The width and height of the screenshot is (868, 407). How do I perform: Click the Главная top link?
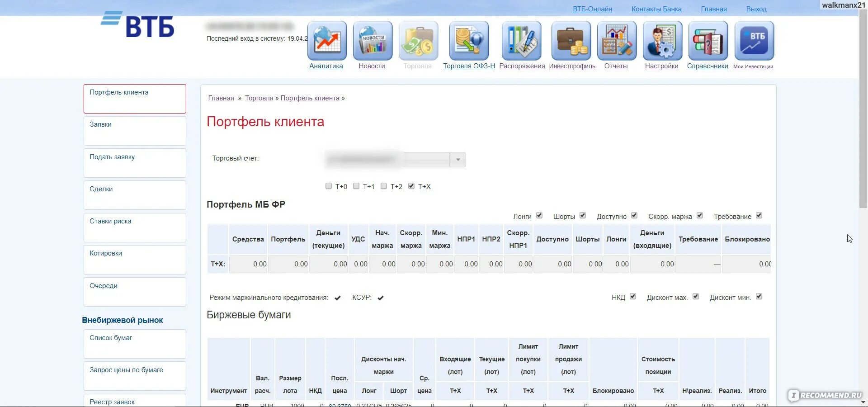[x=714, y=9]
